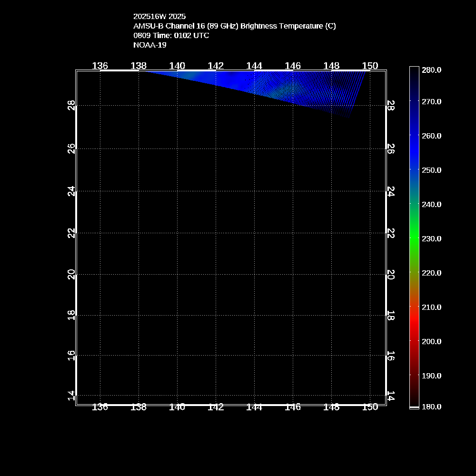Click latitude label 20 on left axis

point(71,275)
